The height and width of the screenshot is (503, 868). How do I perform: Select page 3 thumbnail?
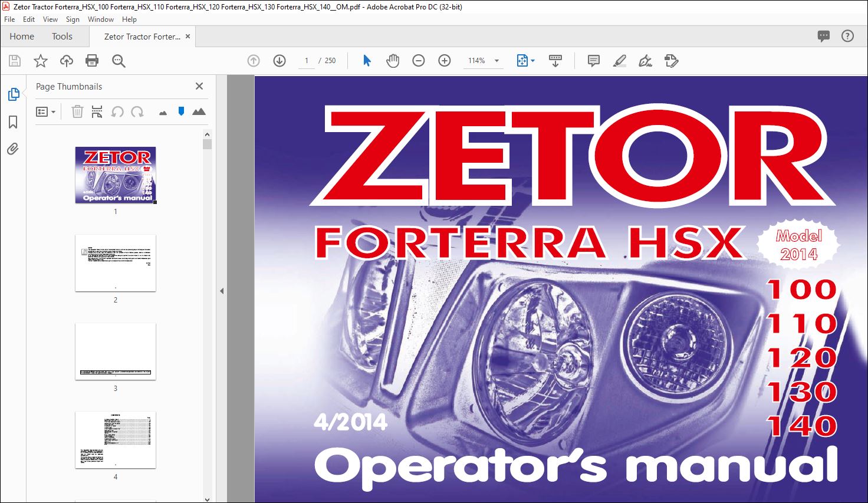tap(116, 351)
